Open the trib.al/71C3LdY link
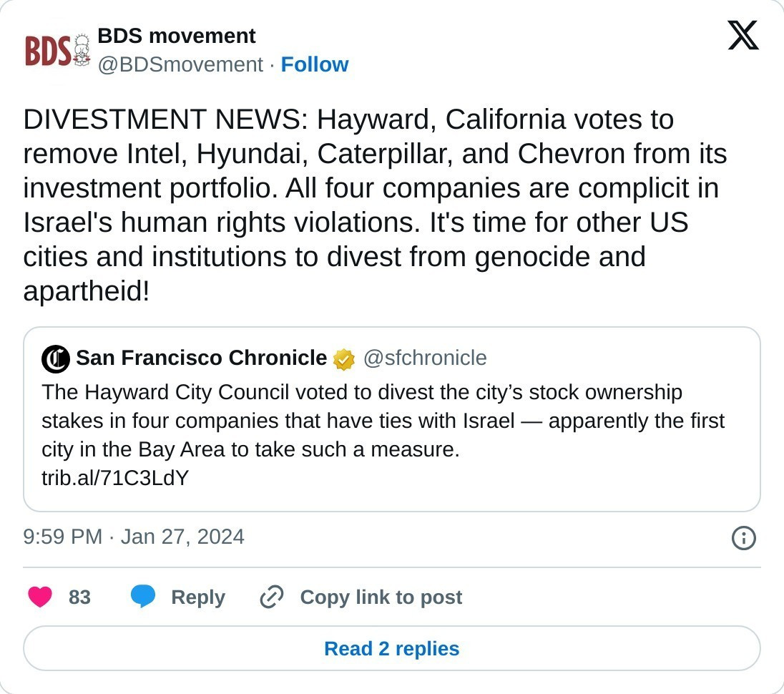784x694 pixels. point(115,478)
